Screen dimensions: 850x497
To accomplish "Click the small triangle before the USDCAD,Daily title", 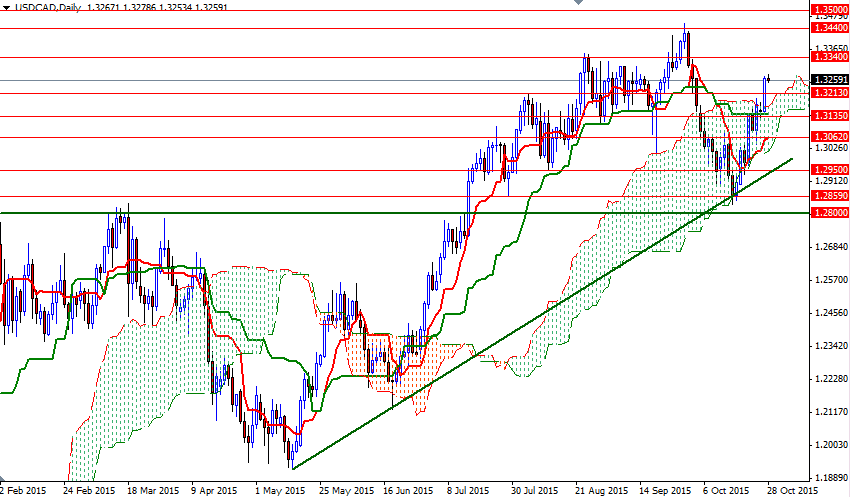I will (6, 8).
